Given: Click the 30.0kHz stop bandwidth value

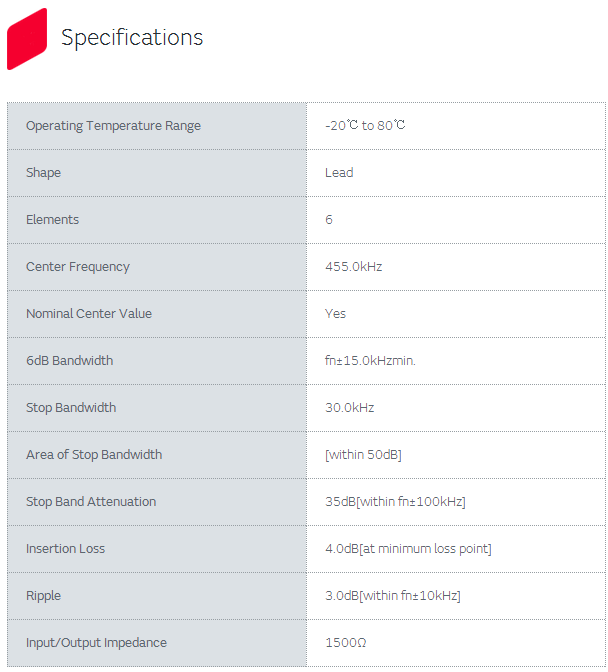Looking at the screenshot, I should pos(350,408).
